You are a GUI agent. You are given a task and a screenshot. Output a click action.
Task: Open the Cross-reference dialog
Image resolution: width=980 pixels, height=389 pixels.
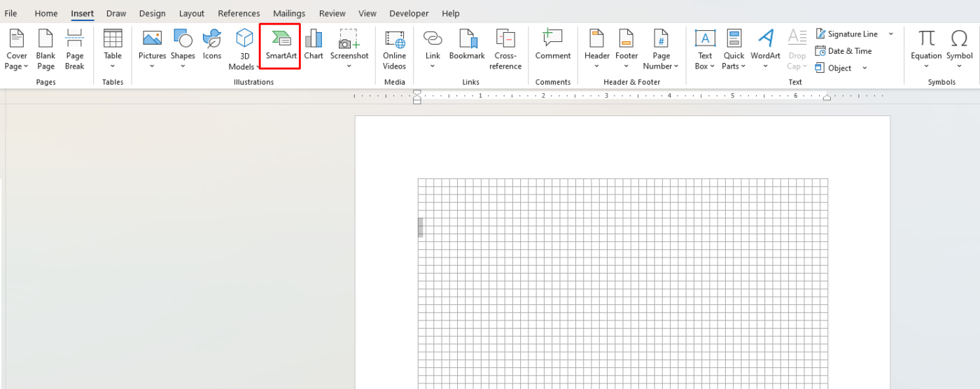505,49
